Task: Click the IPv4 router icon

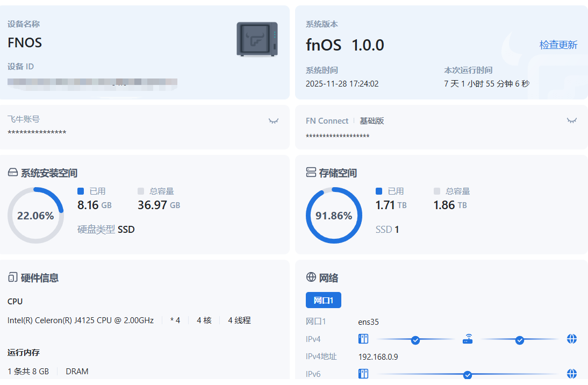Action: tap(467, 339)
